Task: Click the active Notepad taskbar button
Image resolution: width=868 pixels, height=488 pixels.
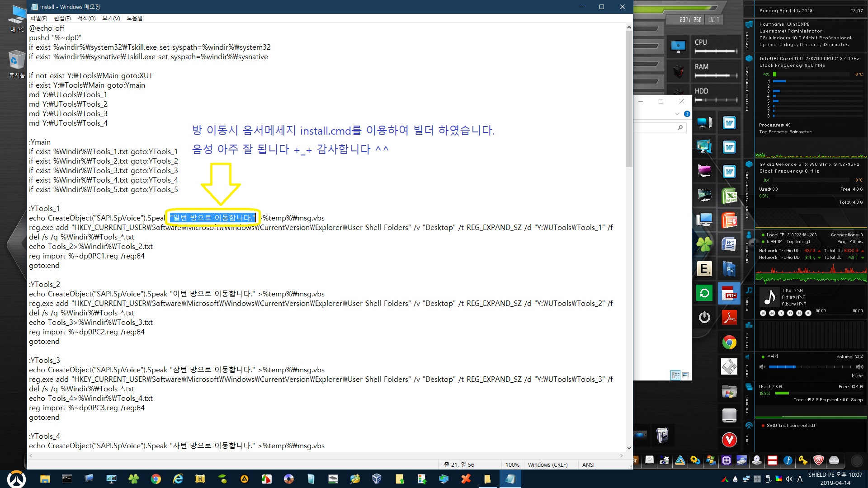Action: pos(510,479)
